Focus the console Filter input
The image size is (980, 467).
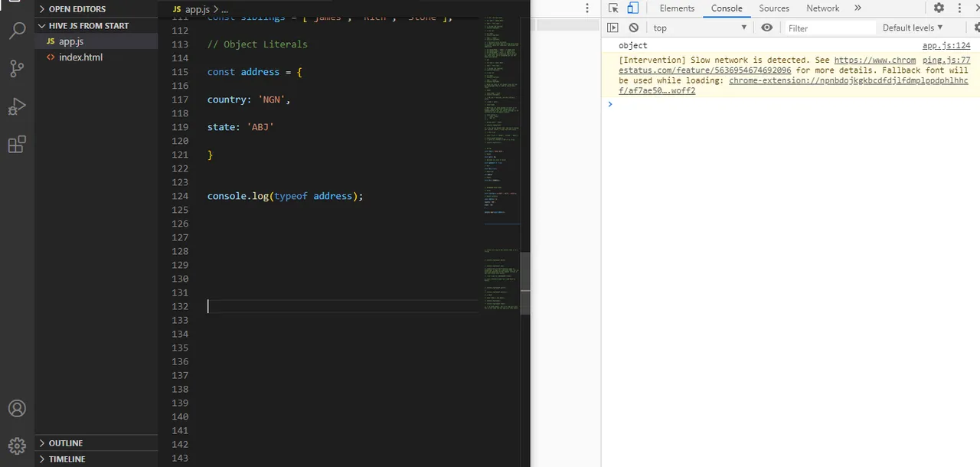point(830,28)
